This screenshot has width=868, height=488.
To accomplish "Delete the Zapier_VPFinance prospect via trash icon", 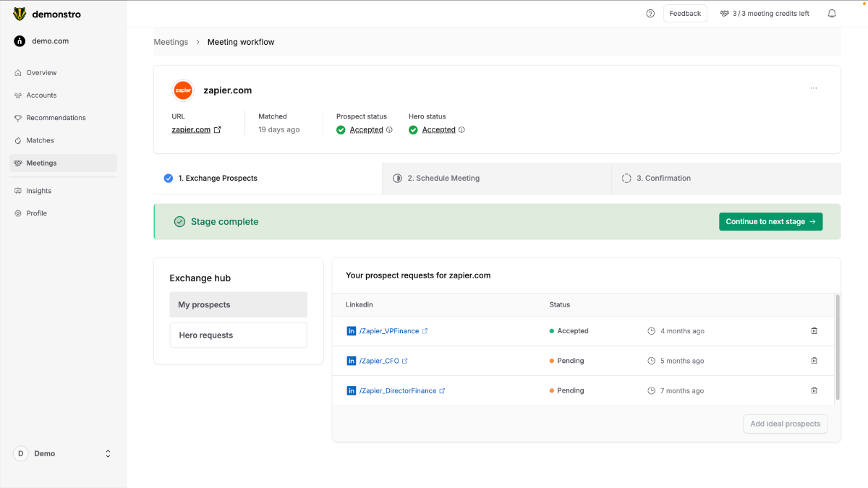I will coord(814,331).
